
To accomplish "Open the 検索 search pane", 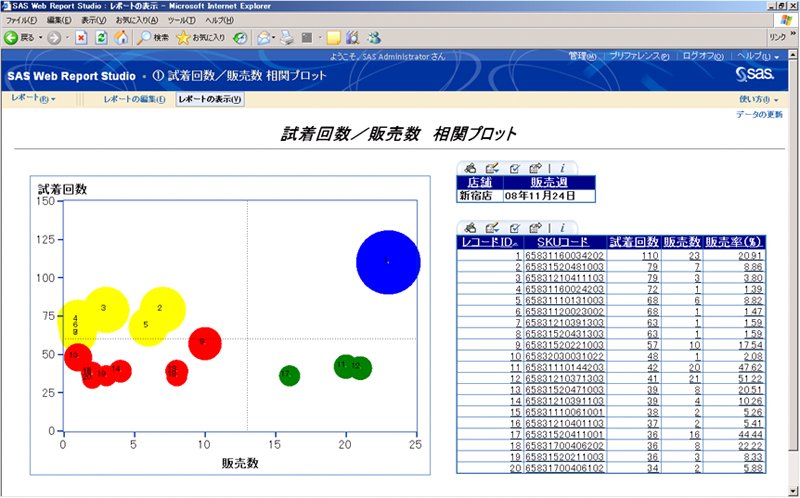I will [x=152, y=38].
